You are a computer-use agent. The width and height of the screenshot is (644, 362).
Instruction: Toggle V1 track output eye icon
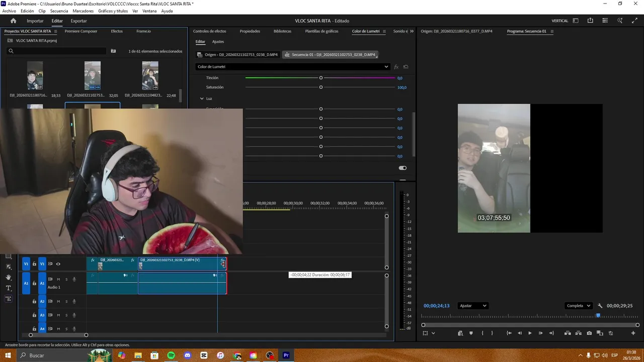click(58, 264)
